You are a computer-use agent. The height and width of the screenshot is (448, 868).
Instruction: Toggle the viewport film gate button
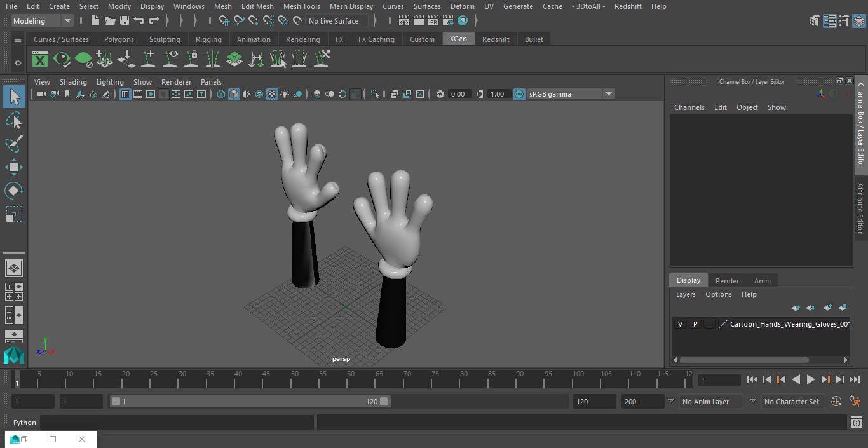pos(138,94)
